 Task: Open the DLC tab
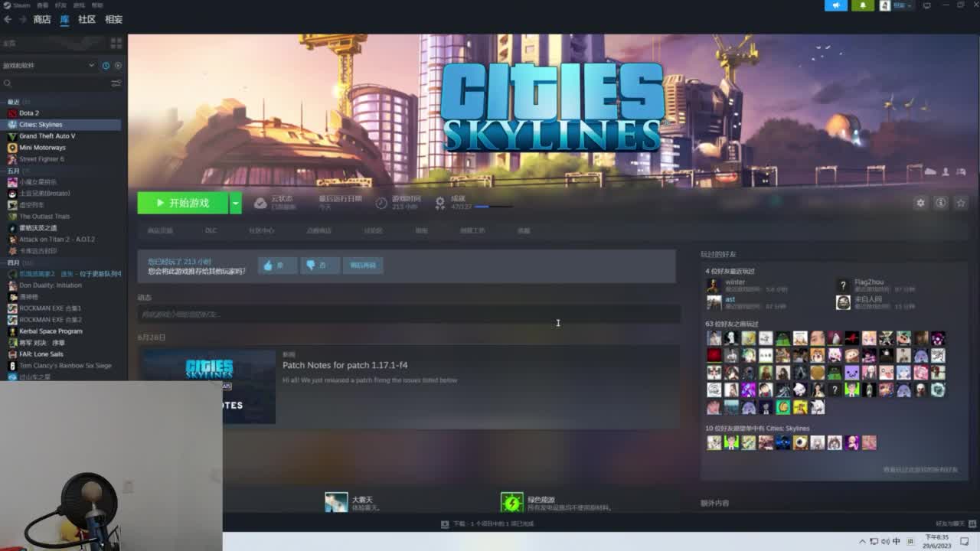(211, 230)
